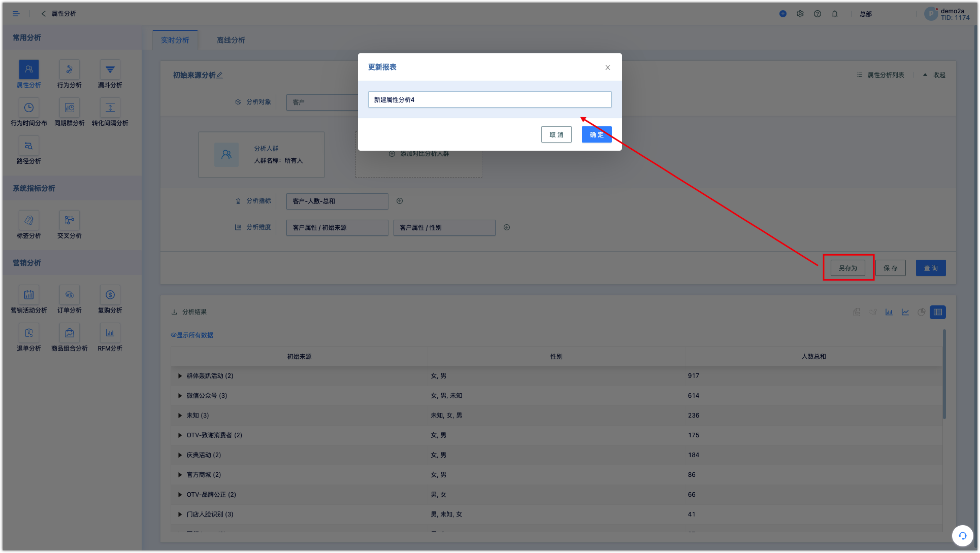This screenshot has width=980, height=553.
Task: Open 属性分析列表 link
Action: pyautogui.click(x=881, y=75)
